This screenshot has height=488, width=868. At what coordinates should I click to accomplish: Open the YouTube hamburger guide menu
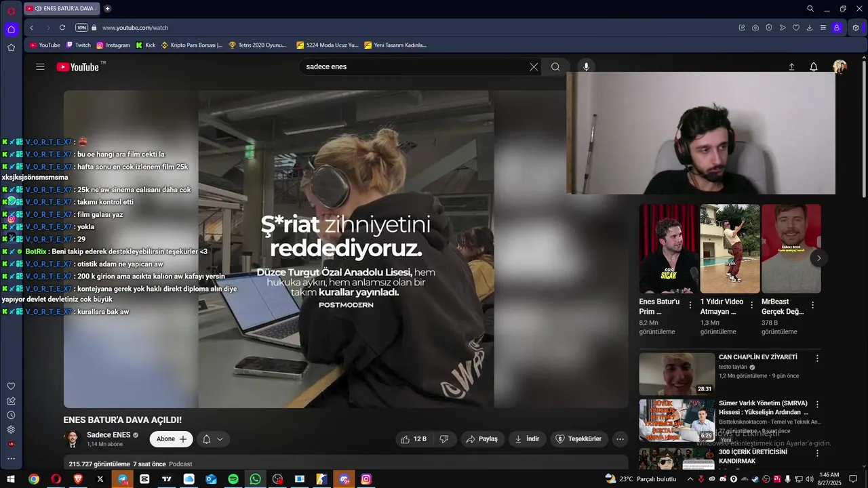(40, 66)
